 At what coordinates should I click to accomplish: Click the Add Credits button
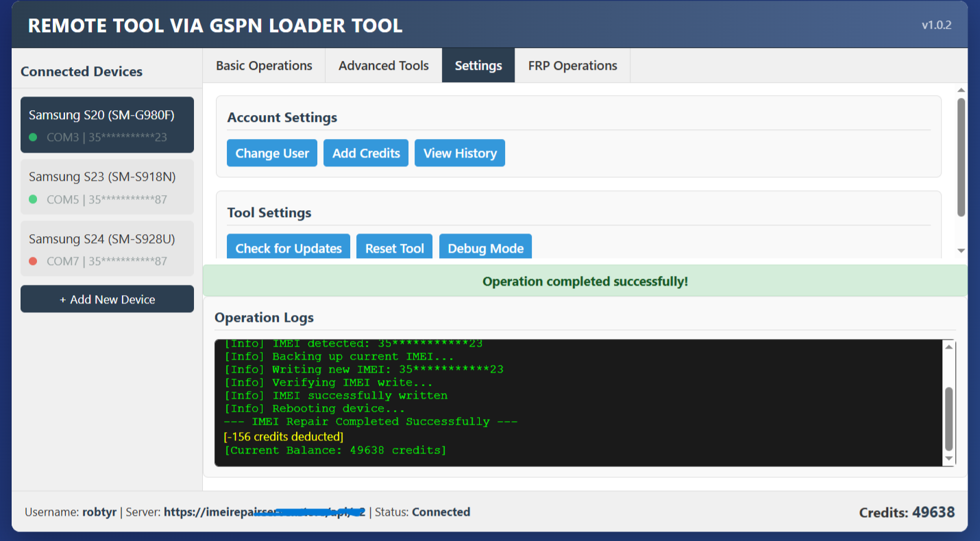click(366, 153)
